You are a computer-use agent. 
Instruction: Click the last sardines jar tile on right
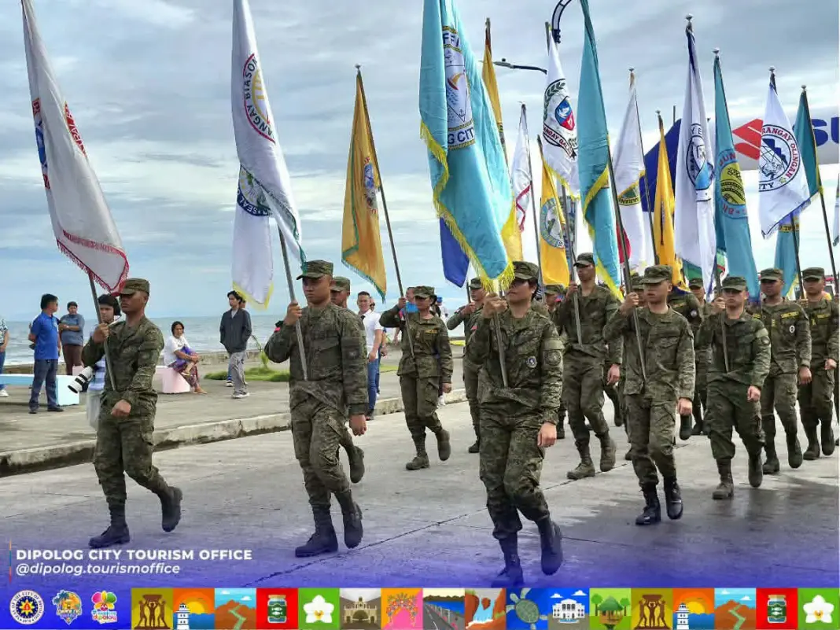777,609
